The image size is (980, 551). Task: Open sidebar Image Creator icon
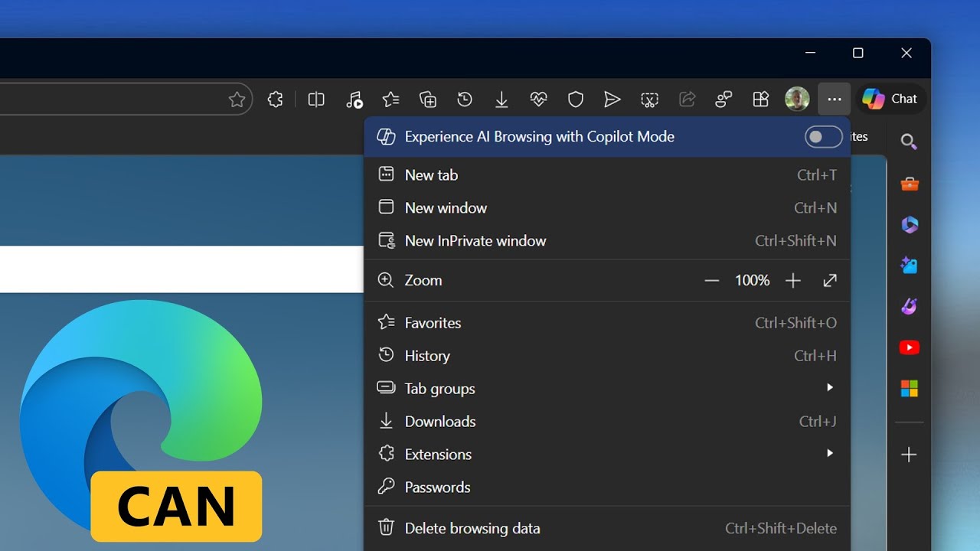click(909, 266)
